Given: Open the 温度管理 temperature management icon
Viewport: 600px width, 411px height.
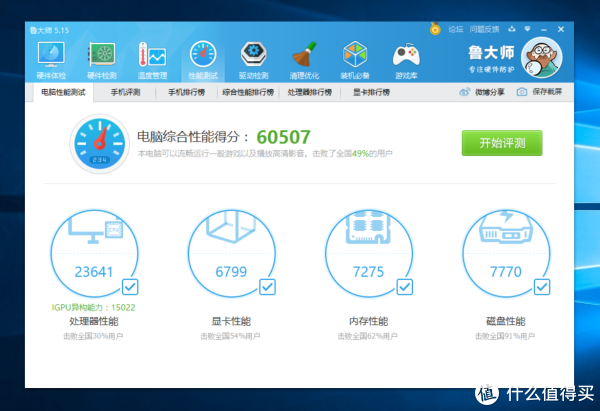Looking at the screenshot, I should click(152, 60).
